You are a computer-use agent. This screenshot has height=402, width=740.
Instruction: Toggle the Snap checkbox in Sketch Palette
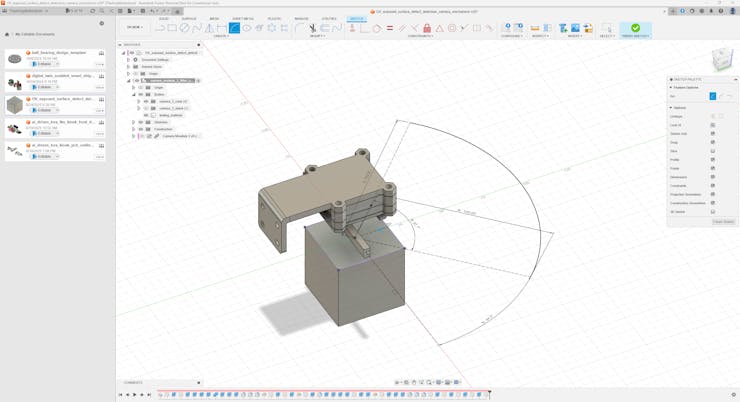713,142
